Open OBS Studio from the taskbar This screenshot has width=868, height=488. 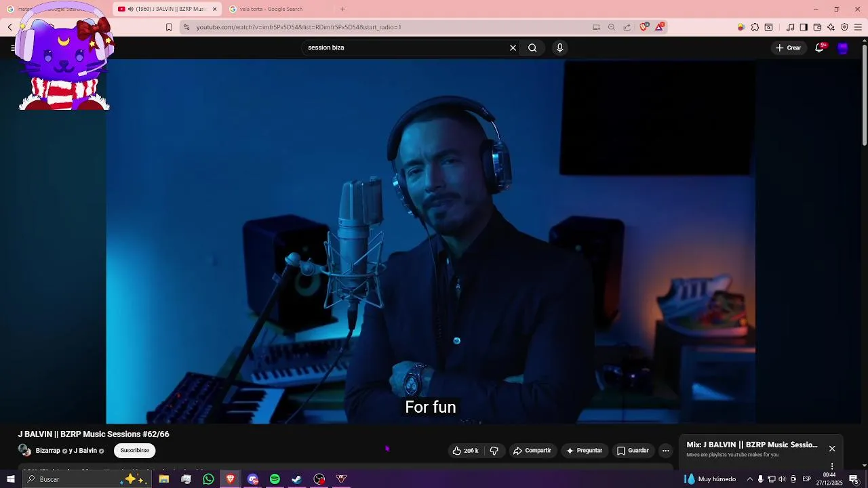click(319, 479)
